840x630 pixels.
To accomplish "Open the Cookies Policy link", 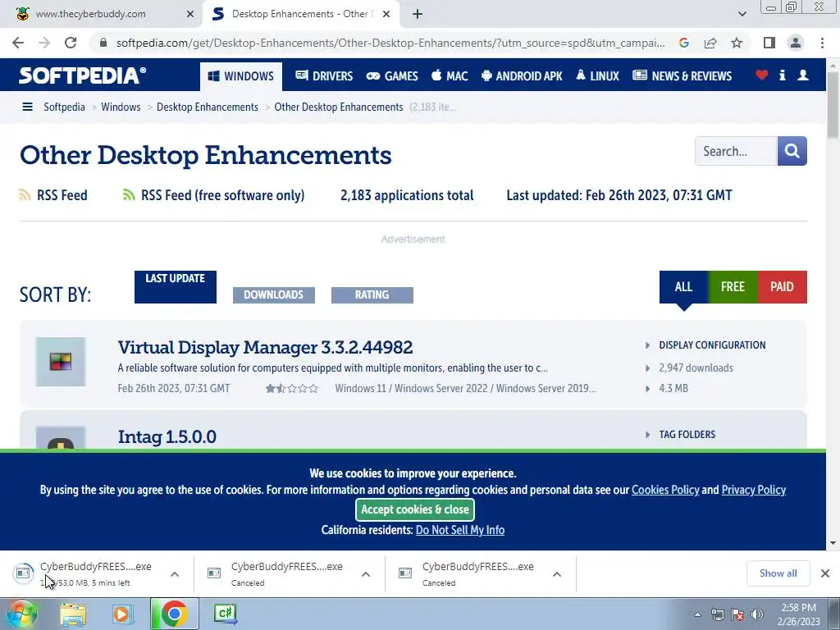I will [x=665, y=490].
